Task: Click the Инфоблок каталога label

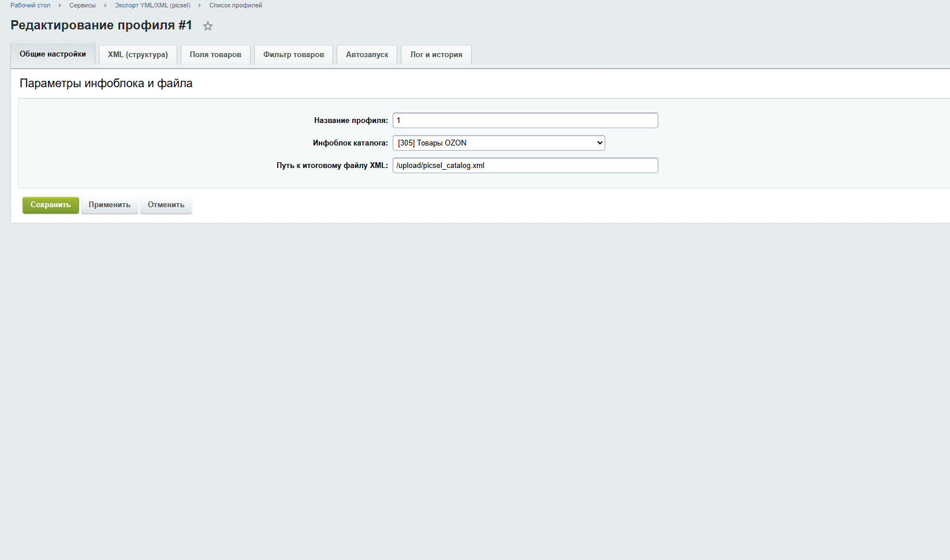Action: click(351, 143)
